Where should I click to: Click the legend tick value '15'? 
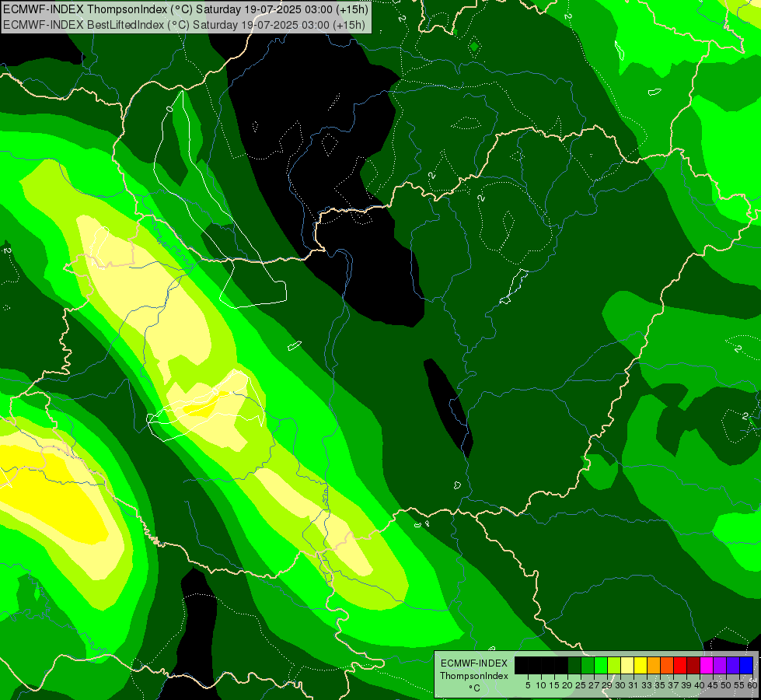(554, 685)
